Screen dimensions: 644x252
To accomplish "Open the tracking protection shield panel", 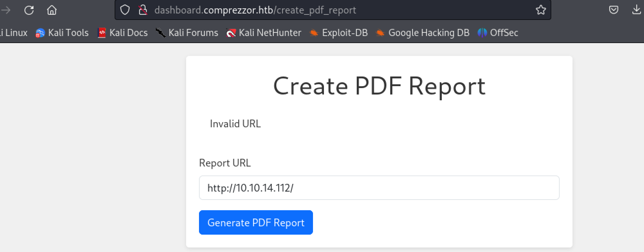I will tap(125, 10).
